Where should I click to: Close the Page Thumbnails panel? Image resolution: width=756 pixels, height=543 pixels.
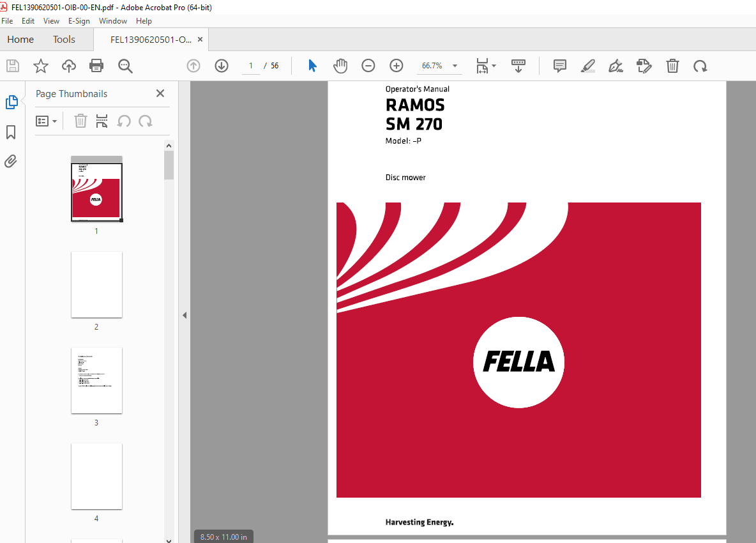(160, 93)
